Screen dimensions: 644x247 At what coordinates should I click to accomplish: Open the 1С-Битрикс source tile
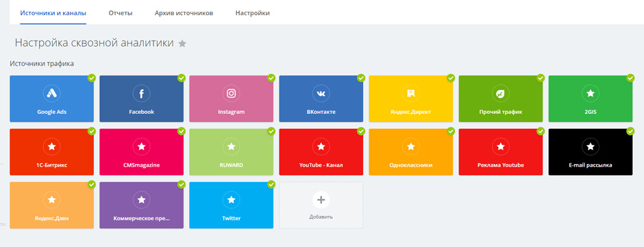pyautogui.click(x=52, y=152)
